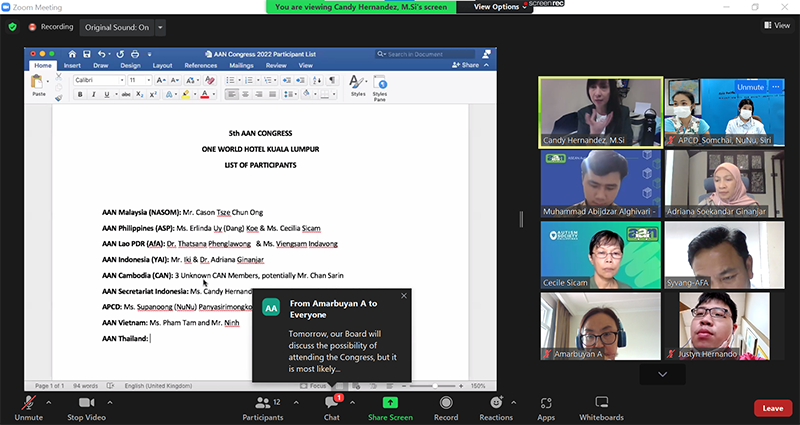800x425 pixels.
Task: Click the Subscript icon
Action: tap(139, 94)
